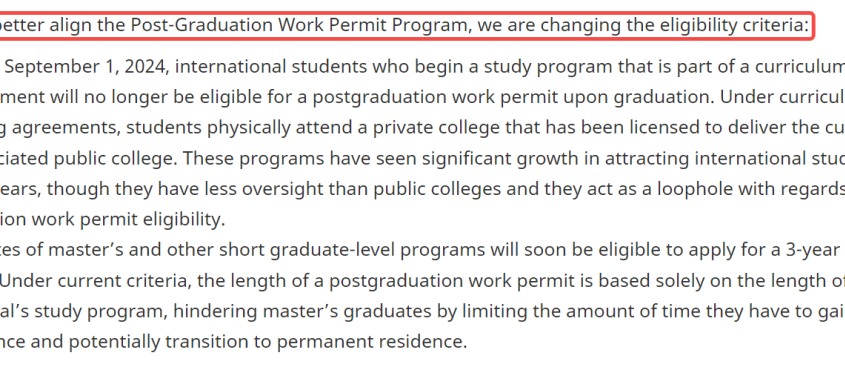This screenshot has height=367, width=845.
Task: Click the term "3-year"
Action: [x=813, y=250]
